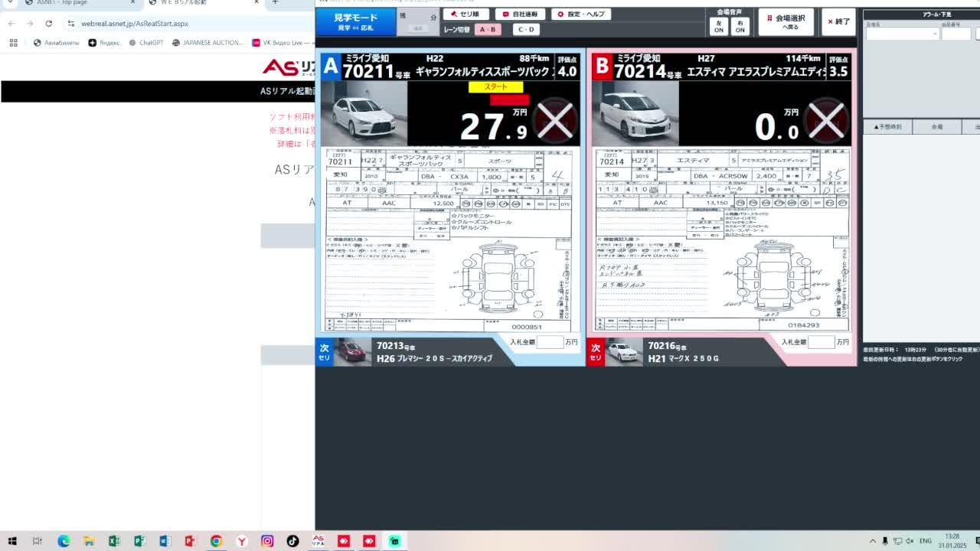Open Task View on the taskbar
The width and height of the screenshot is (980, 551).
(x=37, y=541)
